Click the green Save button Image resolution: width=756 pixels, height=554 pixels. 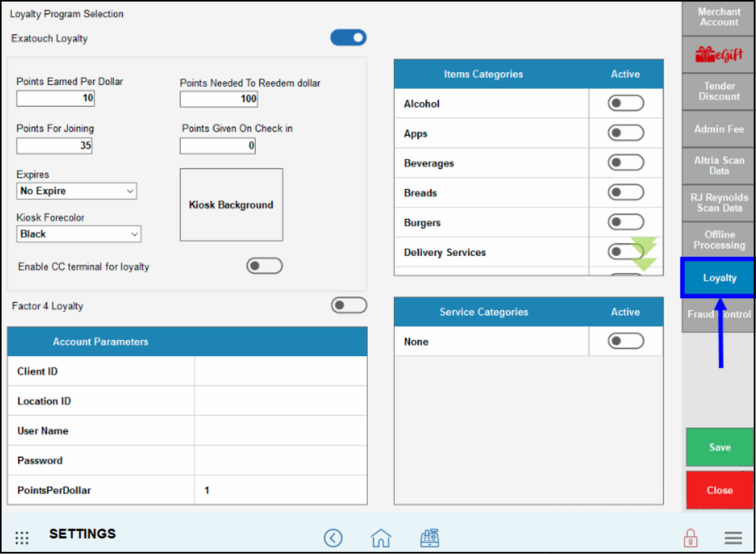coord(719,447)
